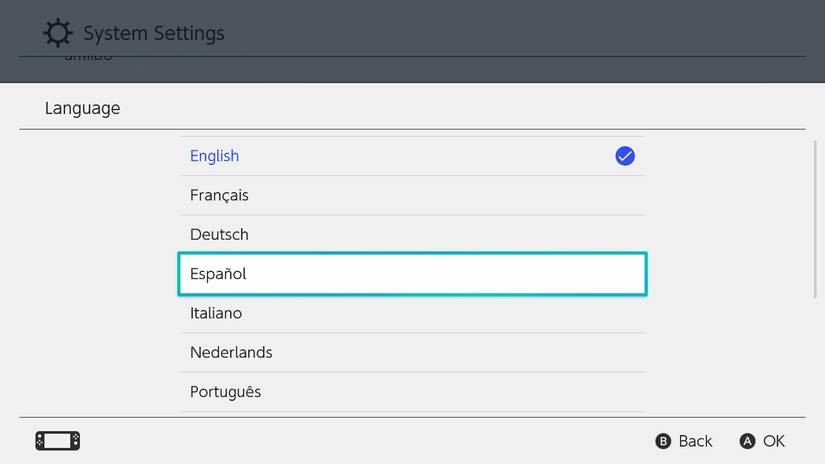This screenshot has height=464, width=825.
Task: Select Deutsch as the language
Action: (x=219, y=234)
